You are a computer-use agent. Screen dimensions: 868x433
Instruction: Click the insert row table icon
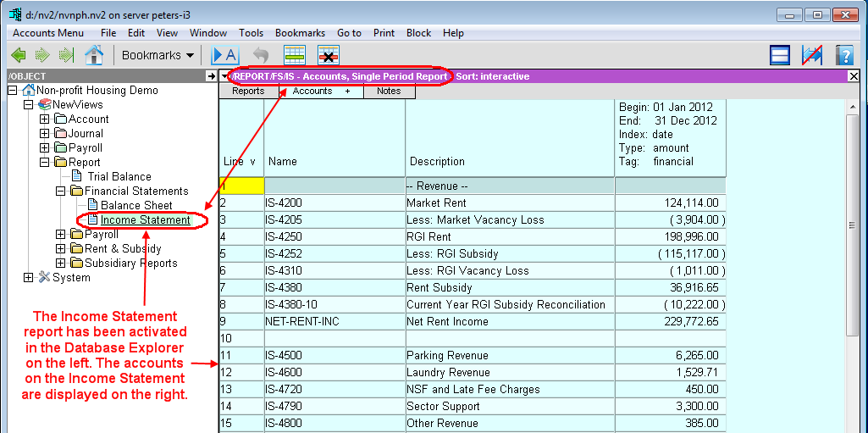(294, 55)
